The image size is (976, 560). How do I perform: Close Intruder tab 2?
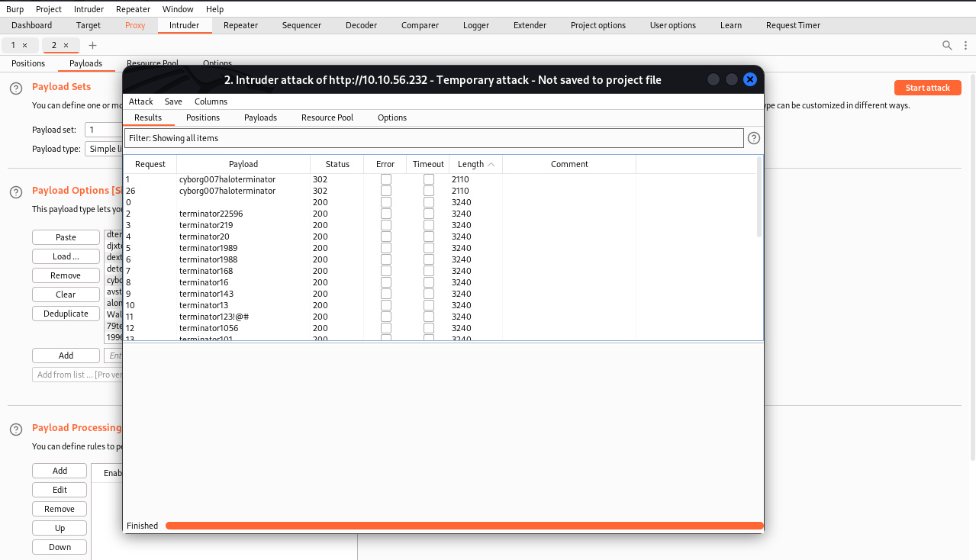point(66,45)
